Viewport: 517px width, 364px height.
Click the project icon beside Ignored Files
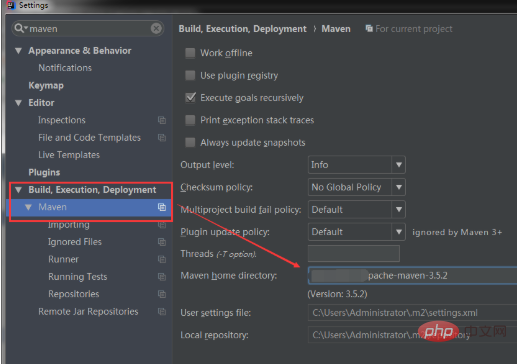pos(162,242)
